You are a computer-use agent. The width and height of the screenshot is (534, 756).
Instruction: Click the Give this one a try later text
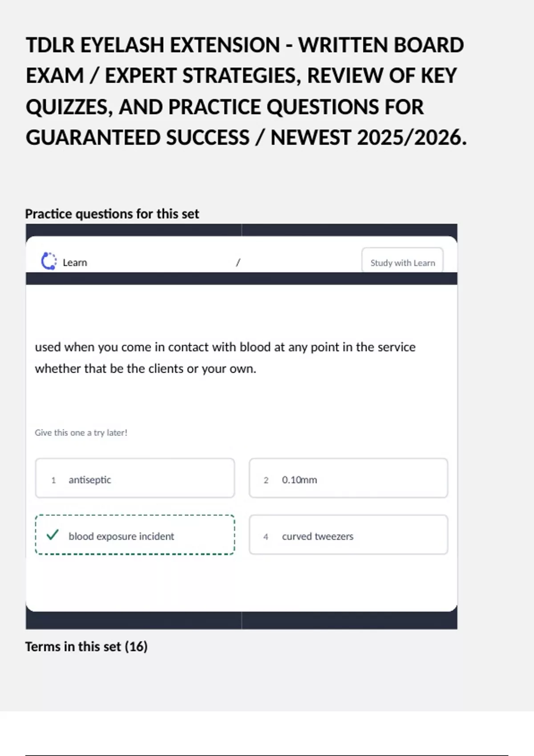click(81, 433)
